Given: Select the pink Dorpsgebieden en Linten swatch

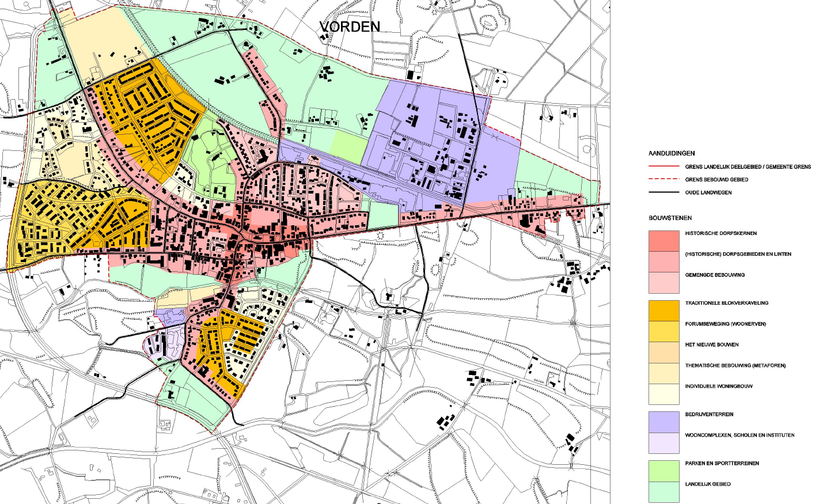Looking at the screenshot, I should click(x=664, y=262).
